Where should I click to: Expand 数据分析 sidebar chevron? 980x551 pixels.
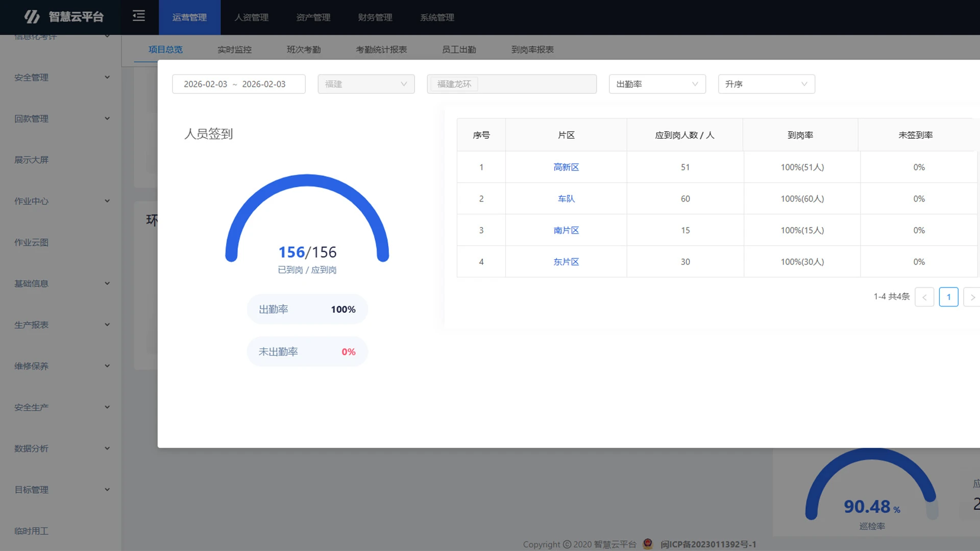click(x=107, y=448)
